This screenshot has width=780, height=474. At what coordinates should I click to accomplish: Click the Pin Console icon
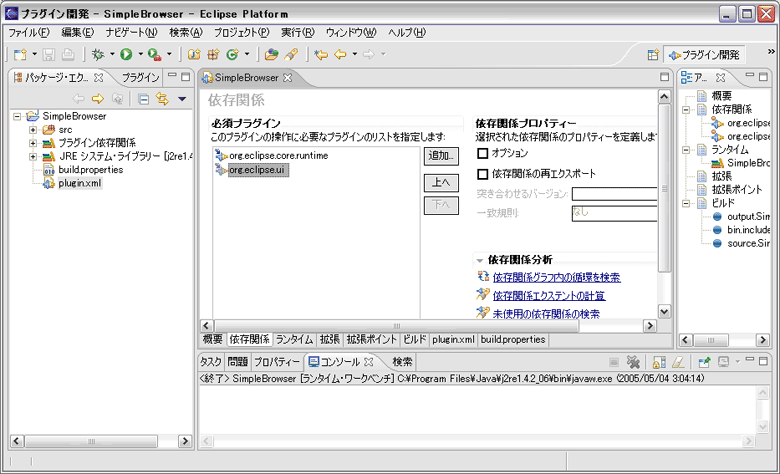pos(704,362)
